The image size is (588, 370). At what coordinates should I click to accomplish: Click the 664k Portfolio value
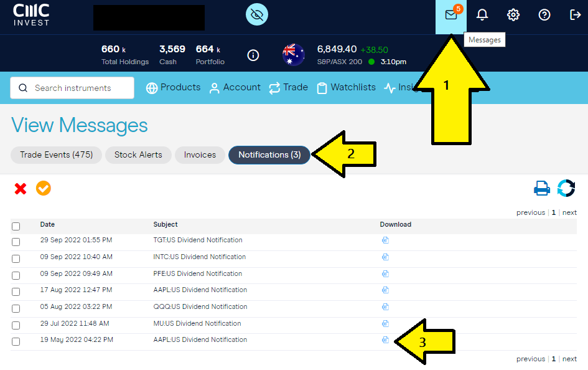[208, 49]
